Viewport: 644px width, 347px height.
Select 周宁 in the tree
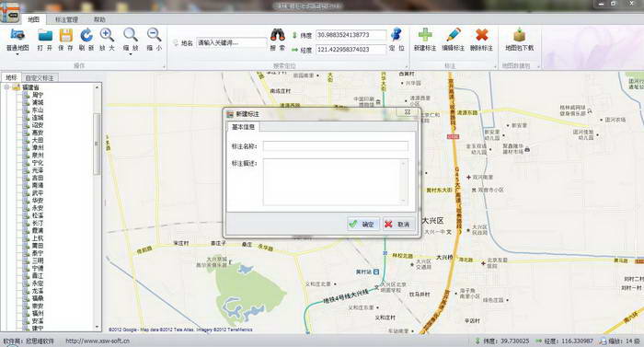[38, 95]
